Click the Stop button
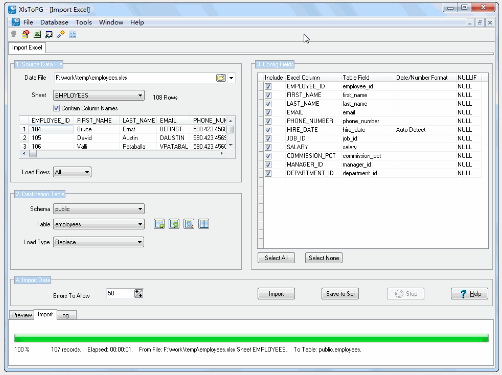This screenshot has height=375, width=502. coord(406,294)
